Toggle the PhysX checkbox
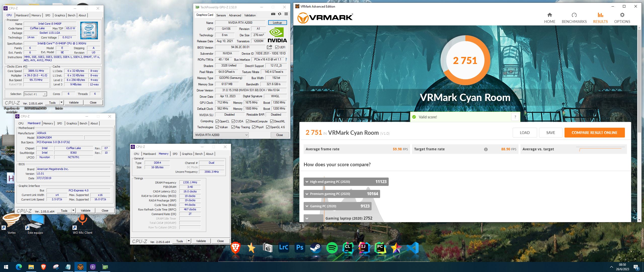The height and width of the screenshot is (272, 644). (254, 127)
